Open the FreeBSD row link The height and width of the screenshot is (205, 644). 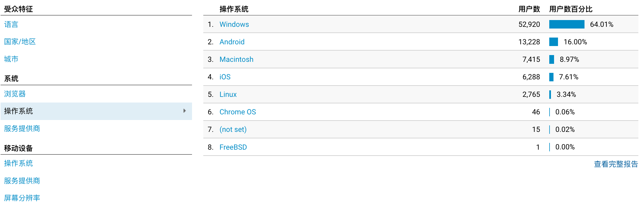(x=233, y=147)
